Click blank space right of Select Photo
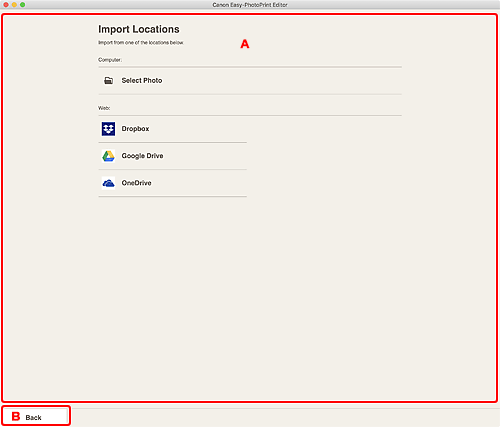 [x=282, y=81]
